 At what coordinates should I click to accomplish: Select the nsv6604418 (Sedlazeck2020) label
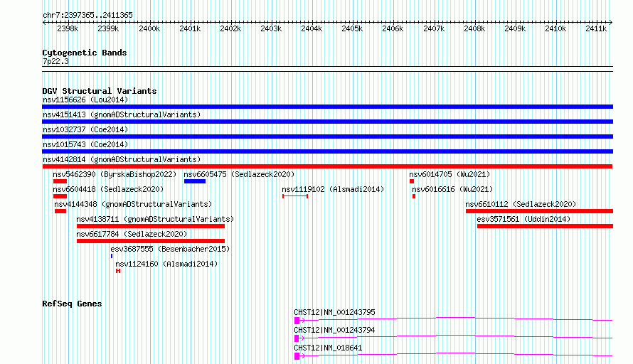(108, 189)
